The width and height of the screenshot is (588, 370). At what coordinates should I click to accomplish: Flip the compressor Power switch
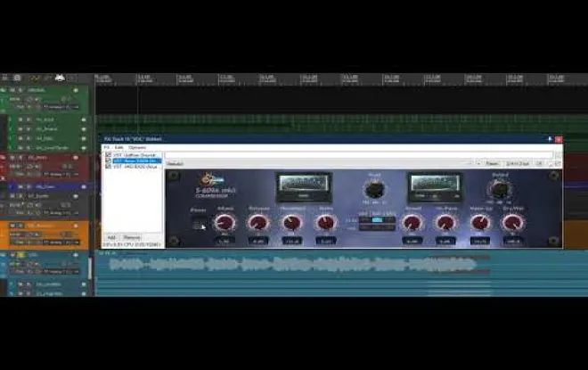[x=199, y=224]
